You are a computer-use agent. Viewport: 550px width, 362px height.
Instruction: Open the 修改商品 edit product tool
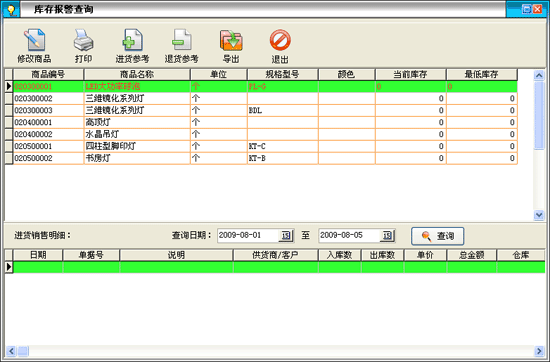34,46
